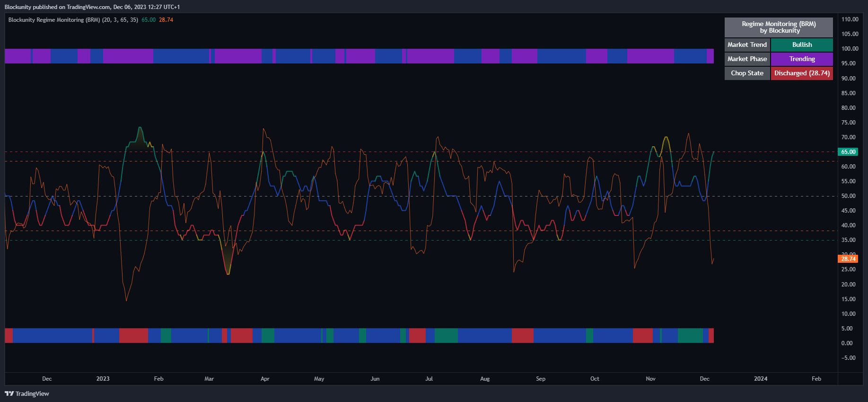Click the green 'Bullish' status cell
The height and width of the screenshot is (402, 868).
802,45
